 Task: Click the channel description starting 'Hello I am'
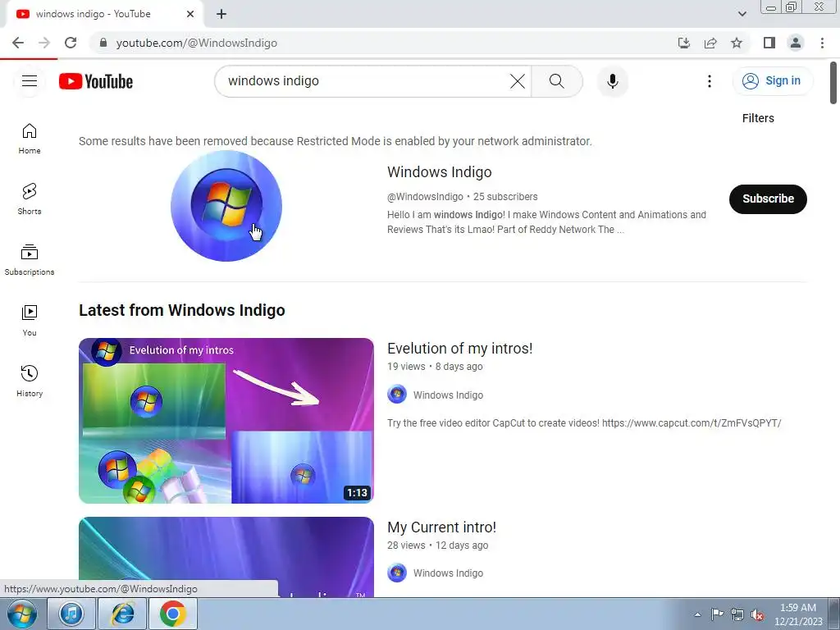click(546, 221)
